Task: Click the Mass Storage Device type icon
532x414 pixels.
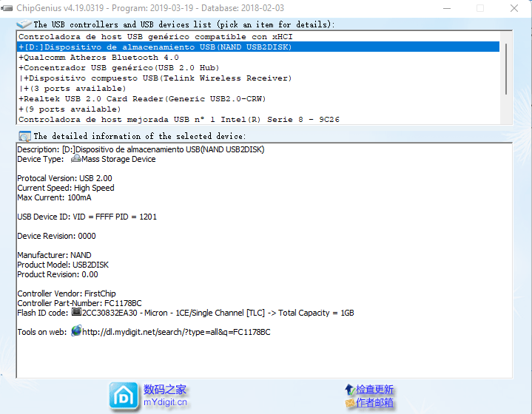Action: (75, 159)
